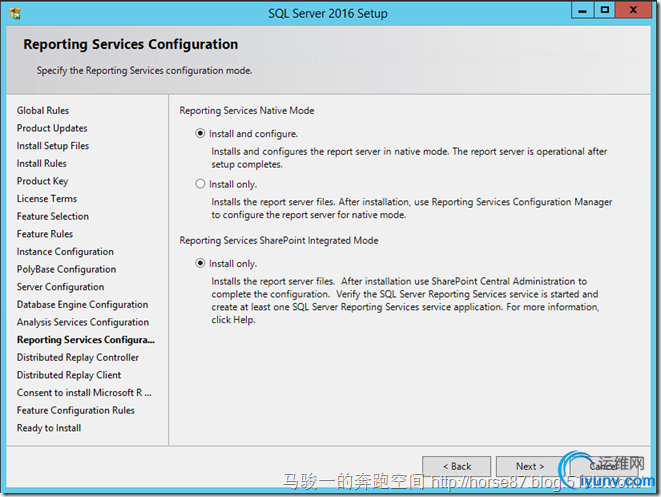The image size is (661, 497).
Task: Click 'Specify the Reporting Services configuration mode.' subtitle
Action: 144,71
